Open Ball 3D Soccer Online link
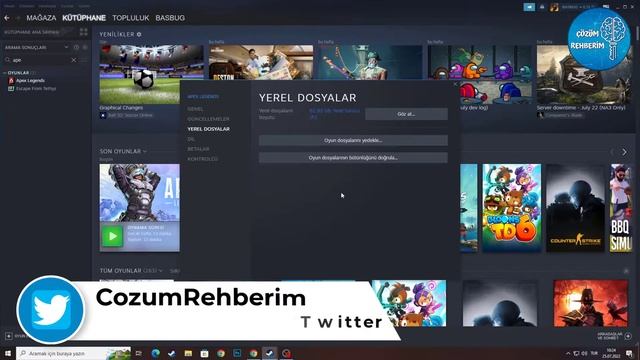Viewport: 640px width, 360px height. [130, 116]
